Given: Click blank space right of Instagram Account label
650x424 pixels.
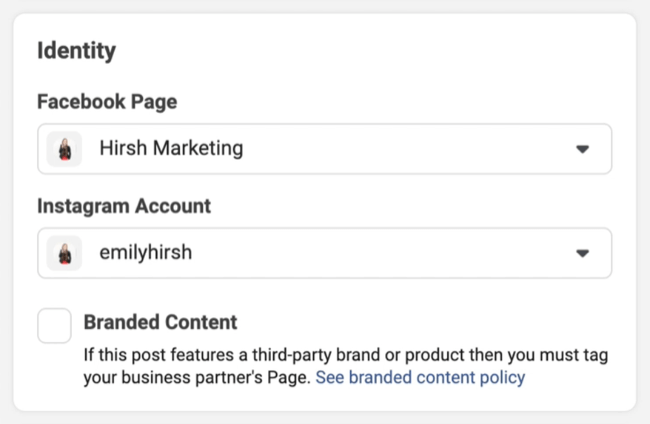Looking at the screenshot, I should [400, 206].
